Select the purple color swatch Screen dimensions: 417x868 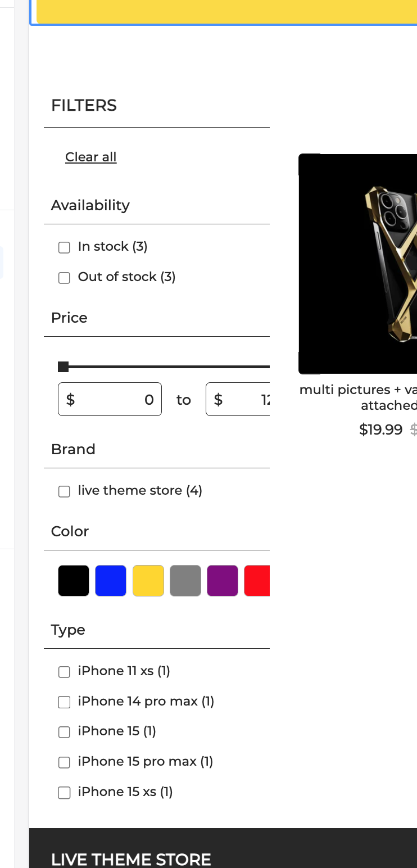223,581
